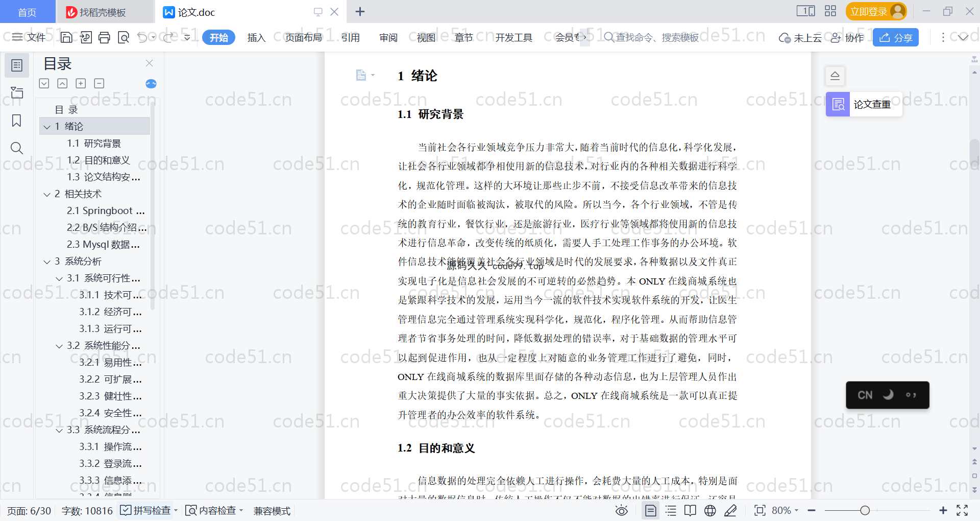Click the smart TOC blue icon
Screen dimensions: 980x521
coord(151,84)
